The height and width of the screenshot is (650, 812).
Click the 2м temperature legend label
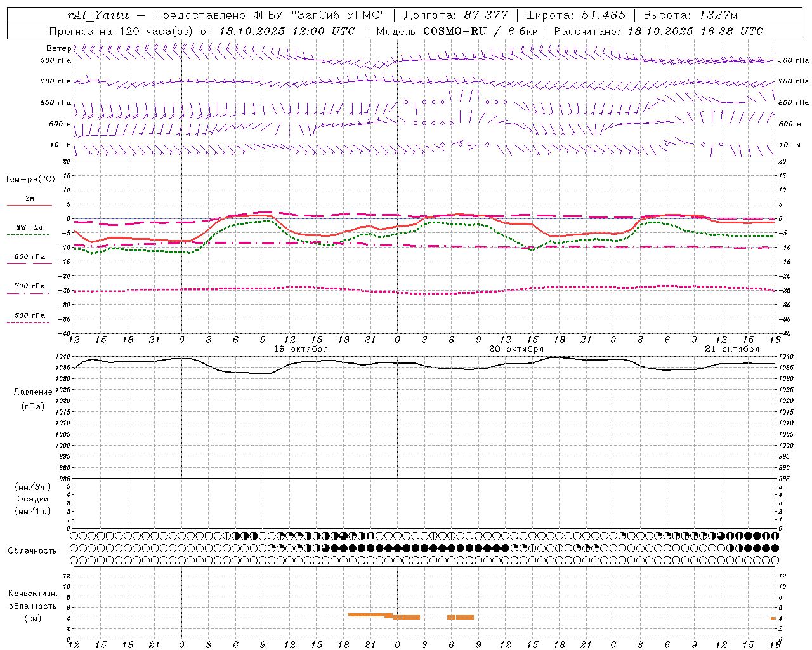[x=30, y=199]
